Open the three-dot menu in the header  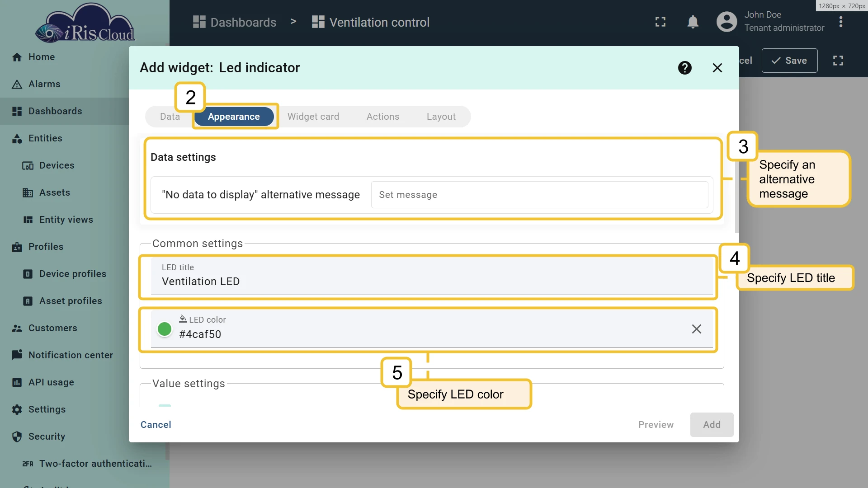[x=840, y=22]
